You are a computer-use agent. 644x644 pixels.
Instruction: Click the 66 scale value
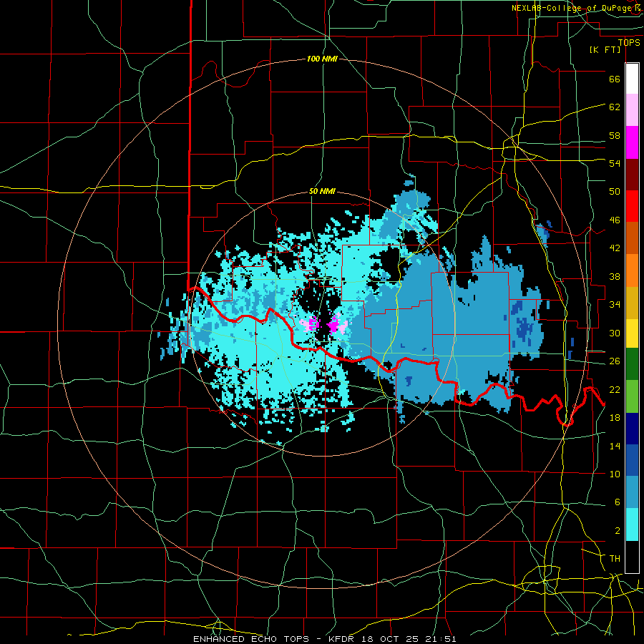point(615,79)
